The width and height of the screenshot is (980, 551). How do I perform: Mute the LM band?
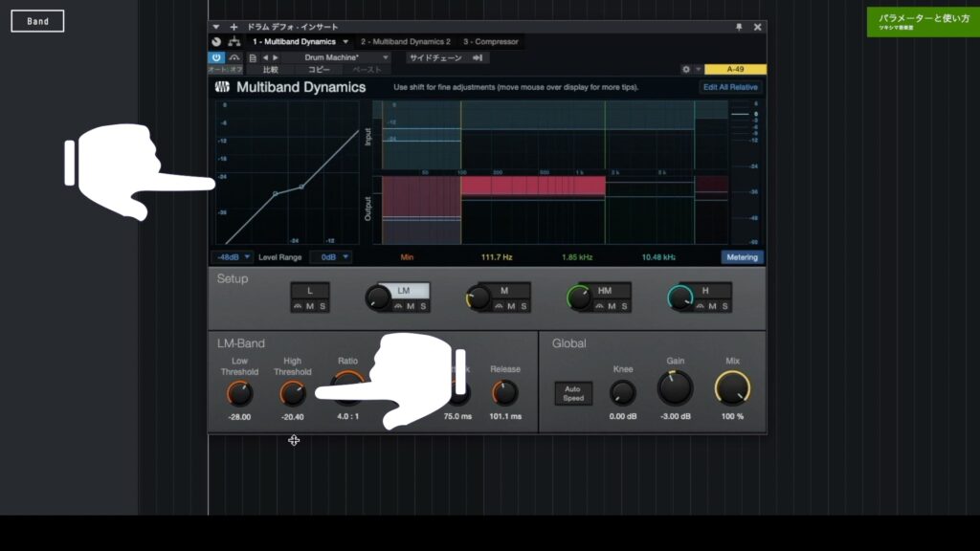pos(411,306)
